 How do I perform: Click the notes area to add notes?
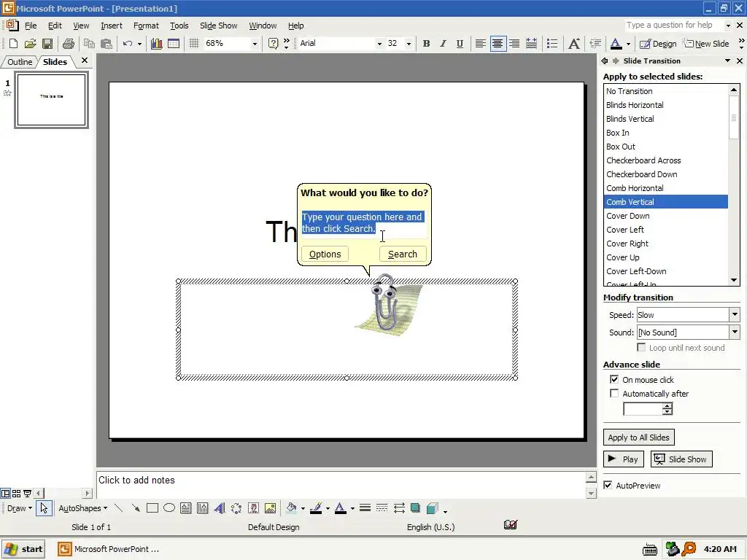pyautogui.click(x=340, y=485)
